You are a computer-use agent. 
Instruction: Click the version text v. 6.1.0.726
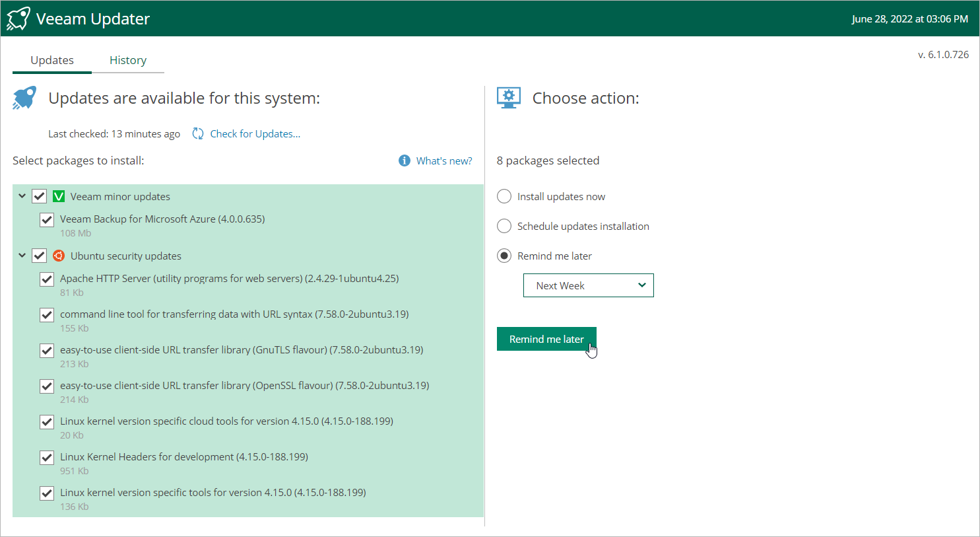pyautogui.click(x=943, y=54)
